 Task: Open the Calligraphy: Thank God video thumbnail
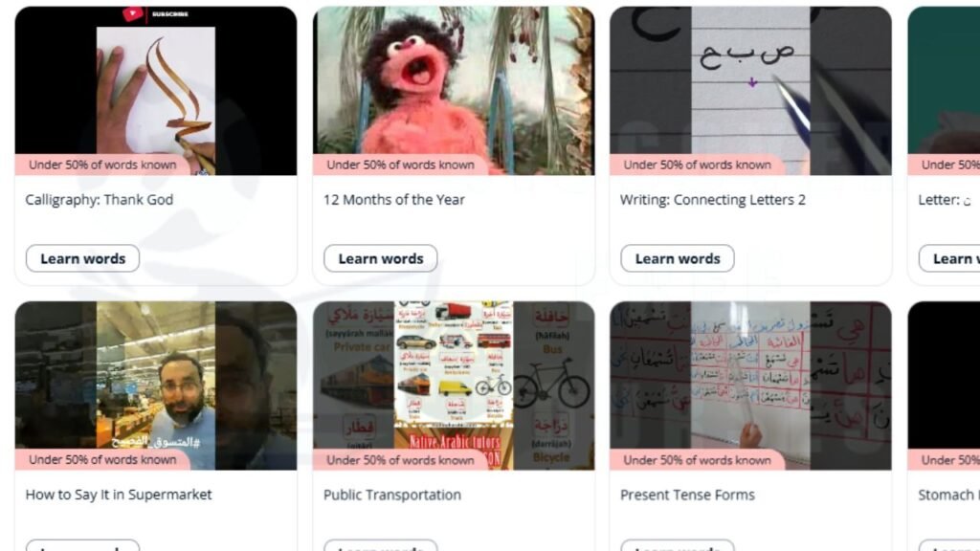(156, 91)
